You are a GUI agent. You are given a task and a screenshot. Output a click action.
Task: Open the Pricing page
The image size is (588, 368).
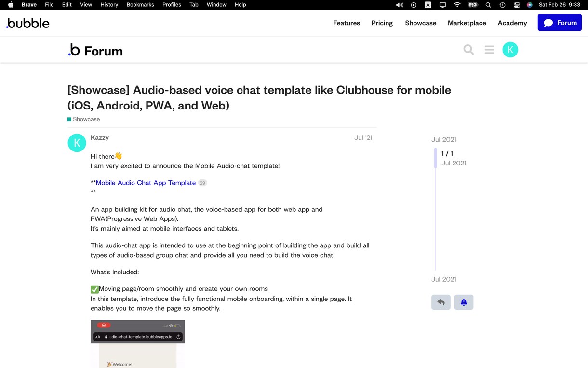tap(382, 23)
